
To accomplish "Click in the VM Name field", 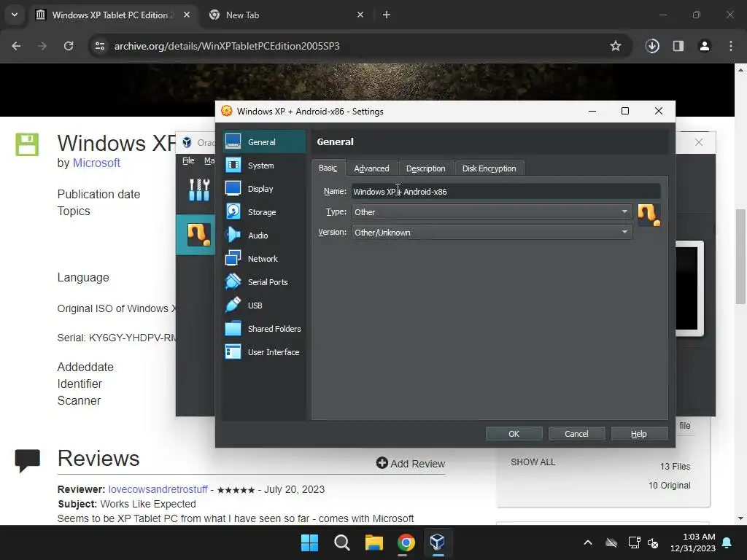I will pyautogui.click(x=506, y=192).
